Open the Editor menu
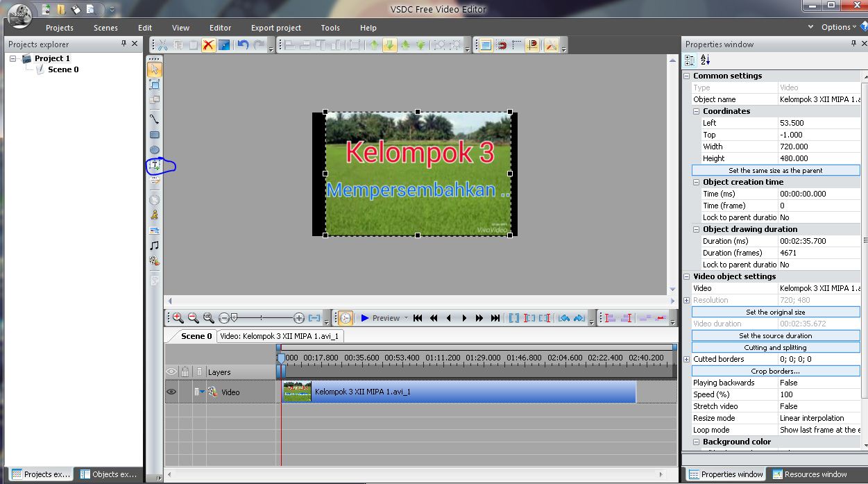Image resolution: width=868 pixels, height=484 pixels. pos(221,28)
